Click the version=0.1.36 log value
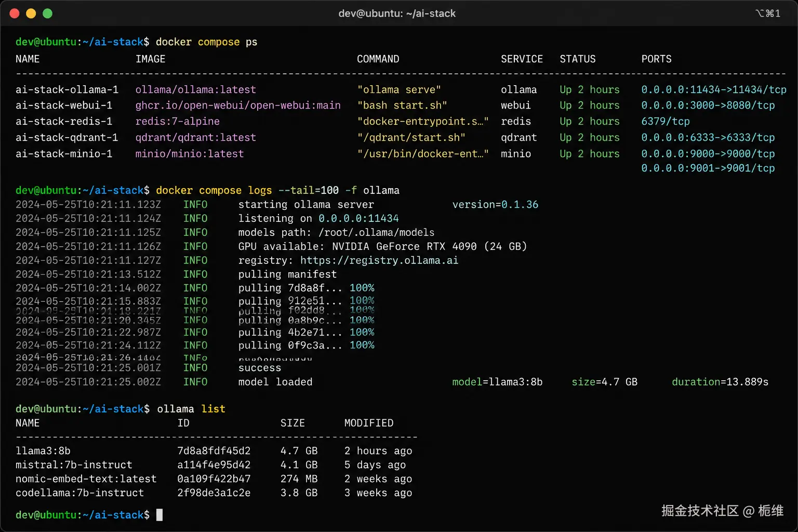798x532 pixels. click(x=495, y=205)
